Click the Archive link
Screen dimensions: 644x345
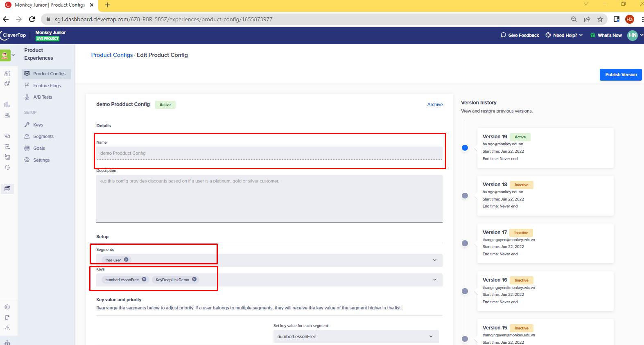(x=435, y=104)
